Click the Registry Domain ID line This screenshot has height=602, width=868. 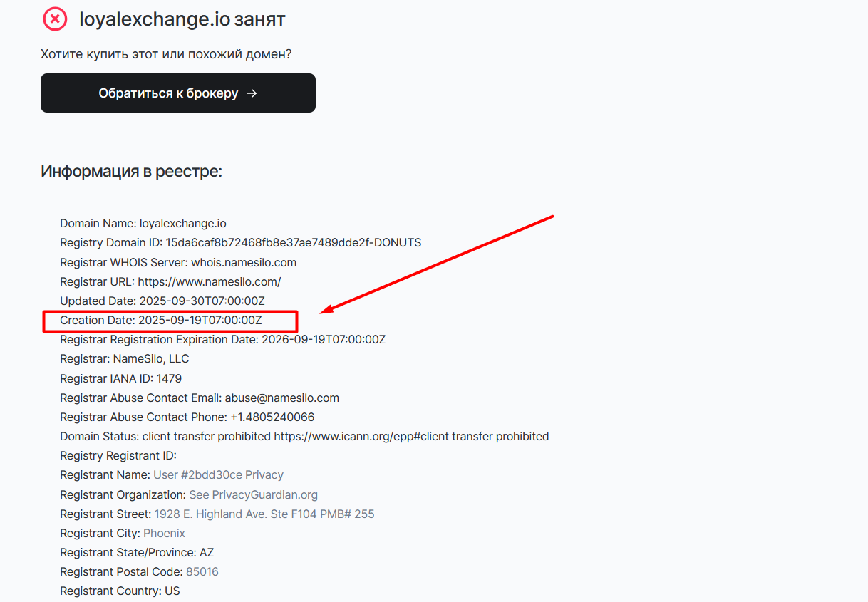tap(240, 242)
